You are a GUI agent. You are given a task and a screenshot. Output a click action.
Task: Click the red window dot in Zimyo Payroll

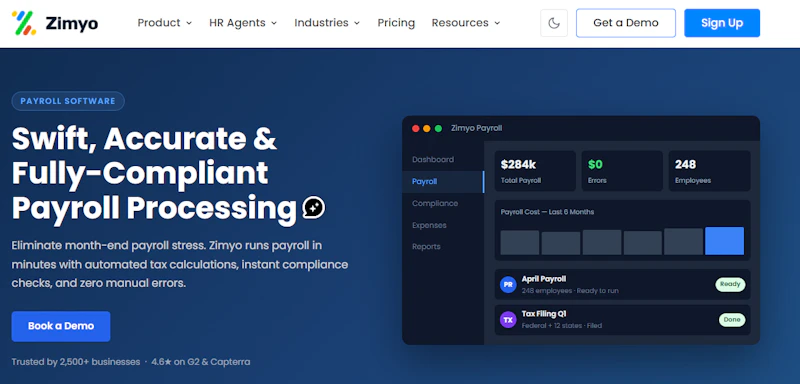point(416,129)
